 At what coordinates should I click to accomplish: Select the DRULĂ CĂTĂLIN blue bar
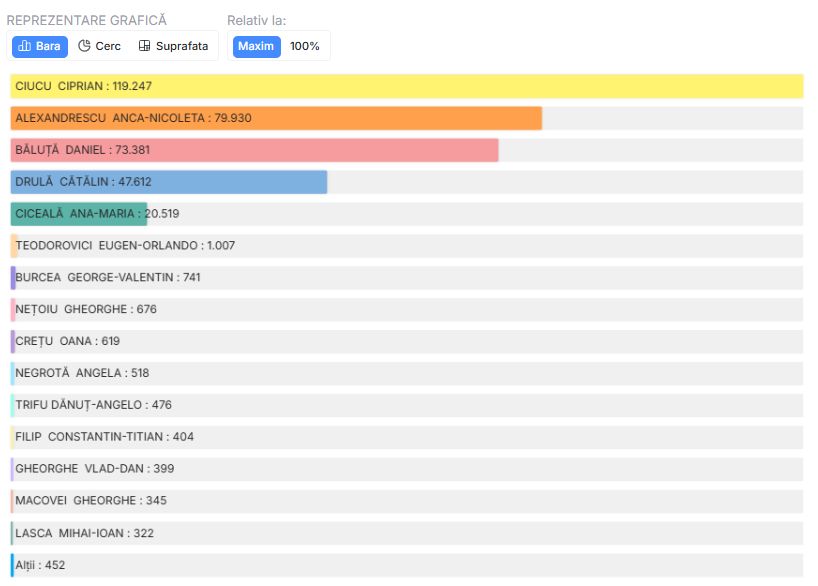click(x=169, y=182)
